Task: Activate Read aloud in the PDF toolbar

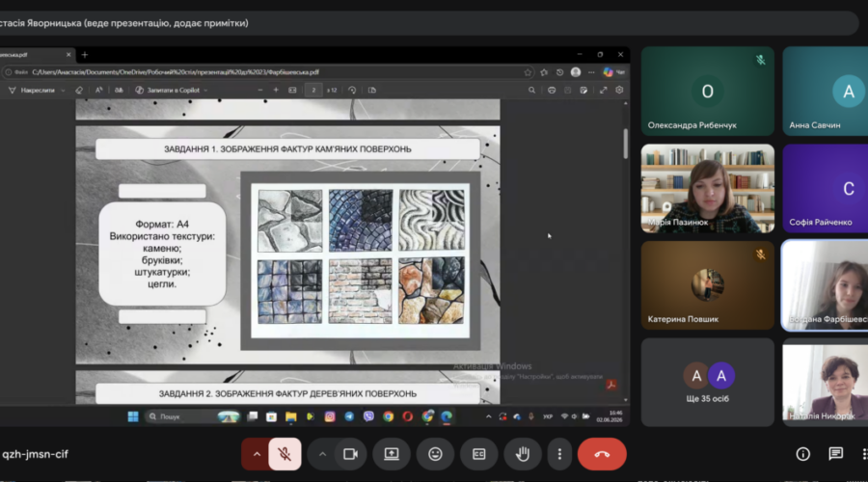Action: click(98, 91)
